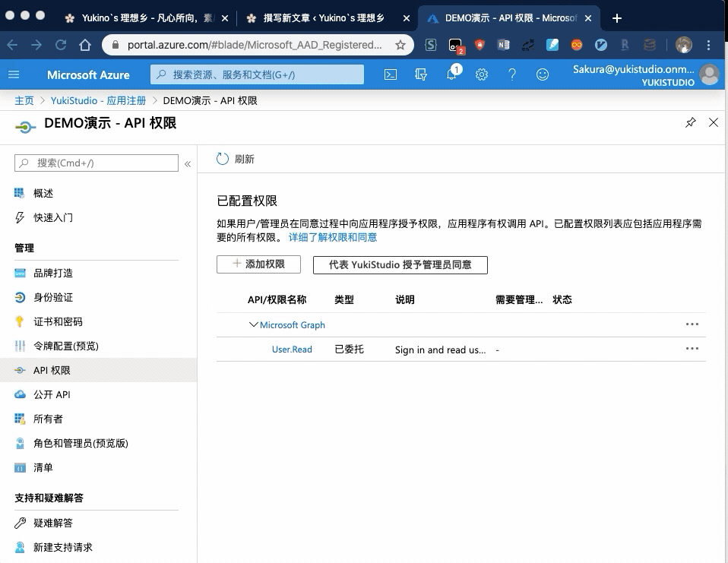Image resolution: width=728 pixels, height=563 pixels.
Task: Click the red shield extension icon
Action: (x=480, y=45)
